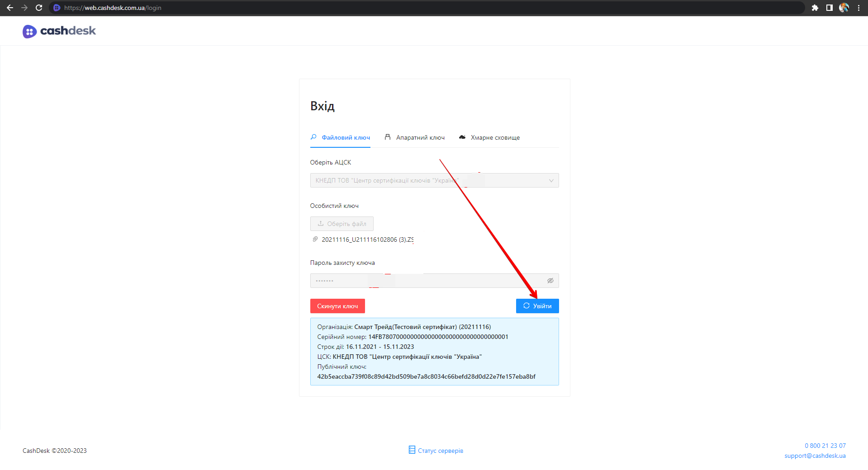
Task: Open the browser extensions puzzle icon
Action: click(x=815, y=8)
